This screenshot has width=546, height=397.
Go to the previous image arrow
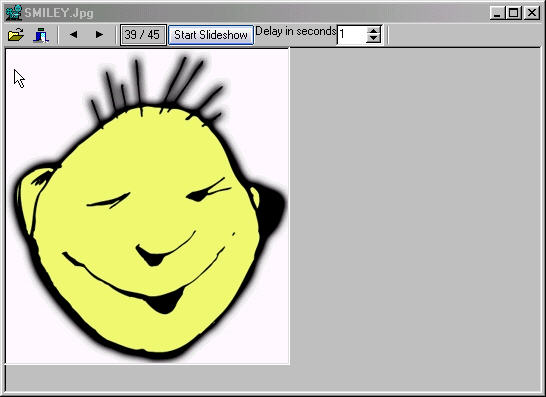pyautogui.click(x=73, y=34)
